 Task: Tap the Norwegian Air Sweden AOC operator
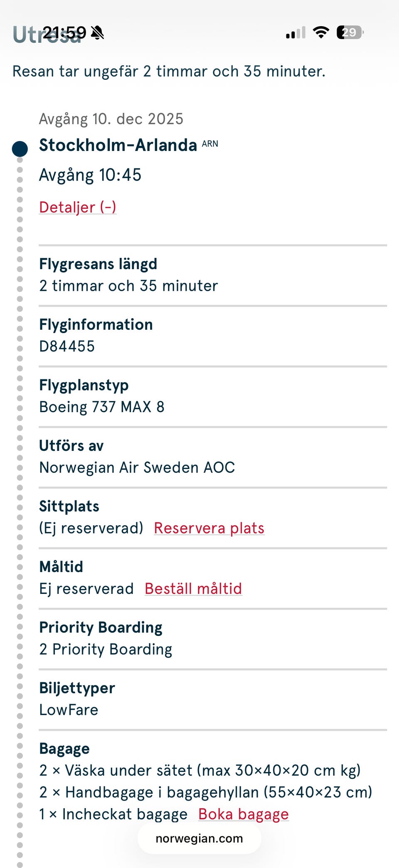tap(137, 467)
